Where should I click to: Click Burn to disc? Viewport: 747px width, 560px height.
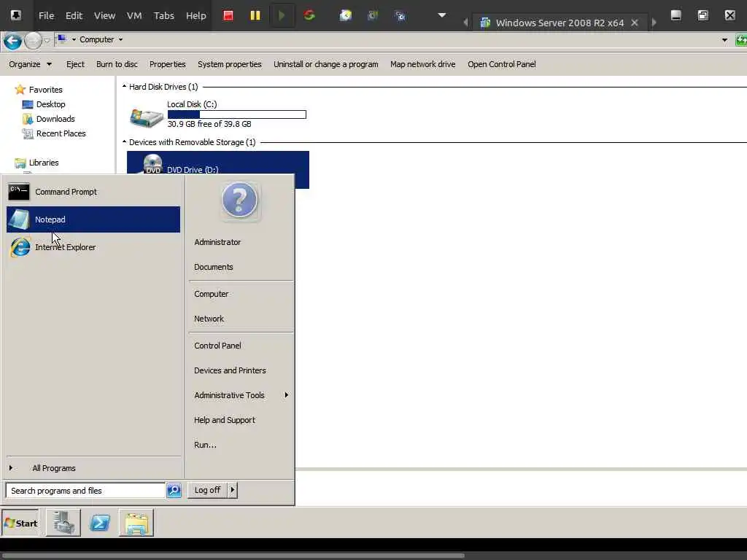click(117, 64)
